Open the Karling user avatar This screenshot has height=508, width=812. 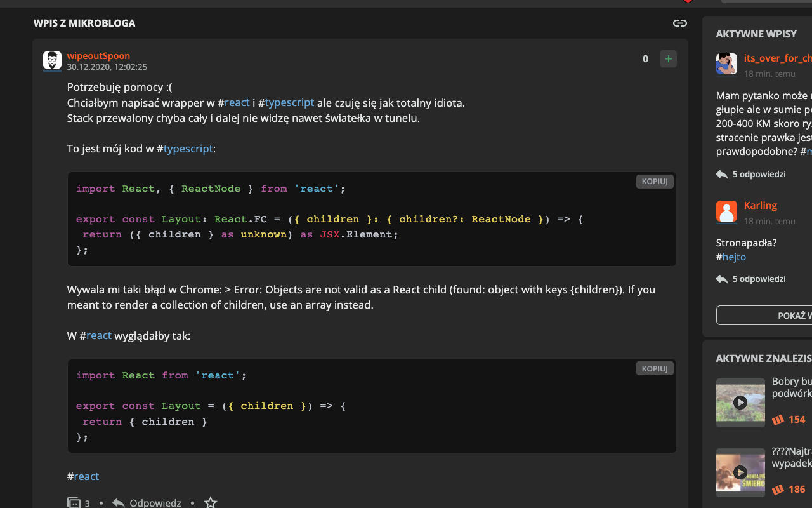[x=726, y=211]
